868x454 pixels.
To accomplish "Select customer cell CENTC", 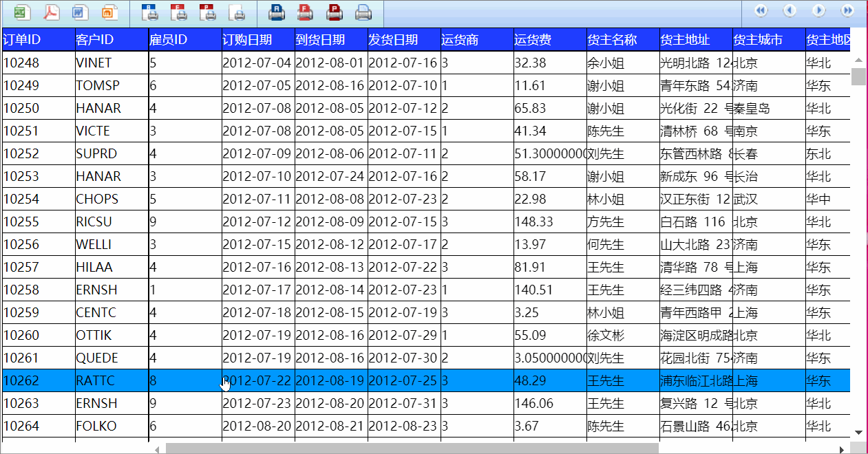I will (x=112, y=312).
